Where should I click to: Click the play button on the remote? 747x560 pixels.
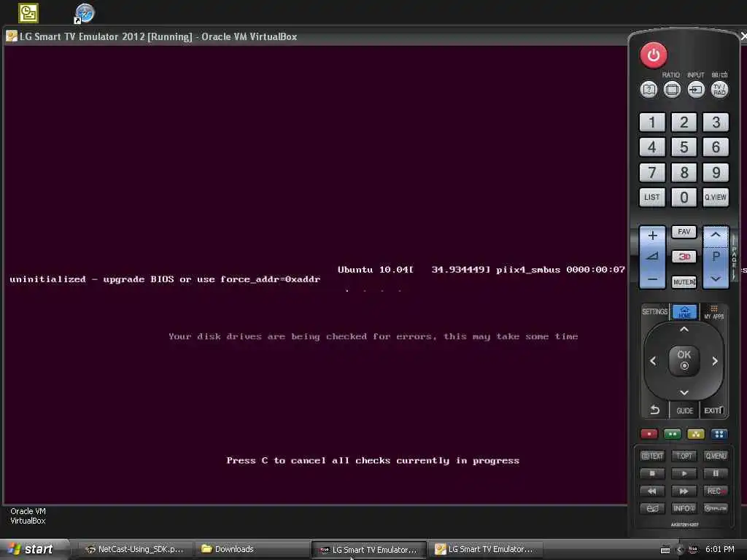pyautogui.click(x=684, y=473)
